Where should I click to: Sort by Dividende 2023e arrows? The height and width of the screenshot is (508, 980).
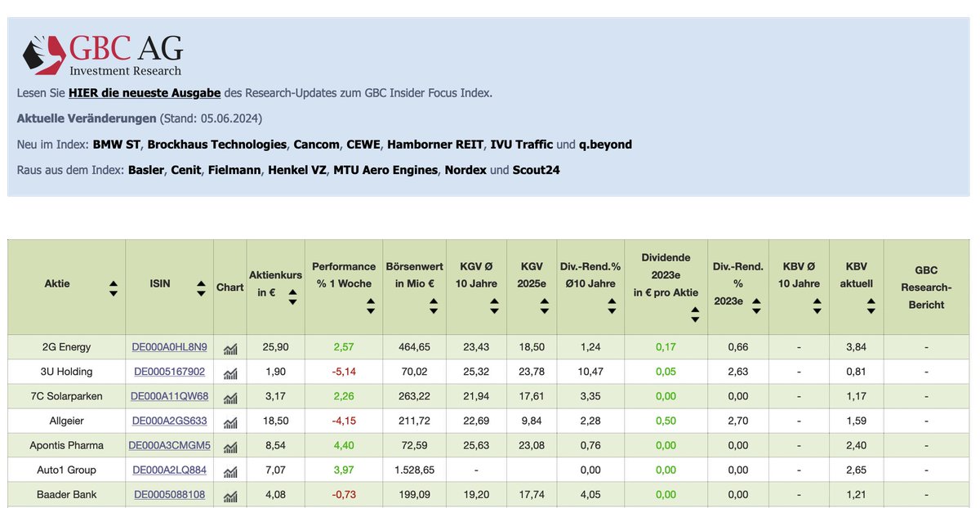point(694,314)
